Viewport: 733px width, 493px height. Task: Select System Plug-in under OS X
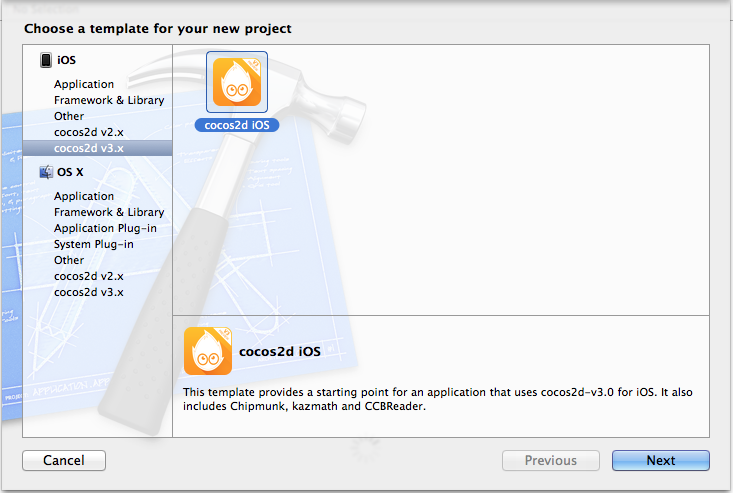[93, 244]
